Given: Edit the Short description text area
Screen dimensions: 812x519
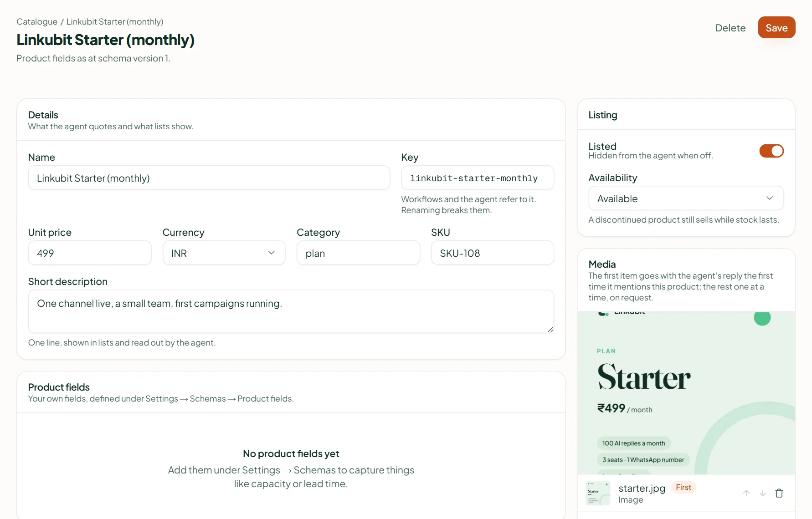Looking at the screenshot, I should 291,311.
